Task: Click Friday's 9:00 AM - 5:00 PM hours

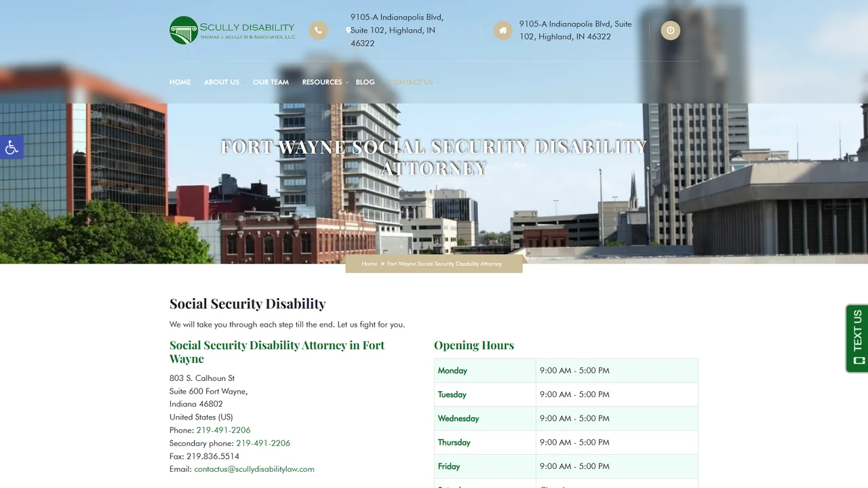Action: [574, 466]
